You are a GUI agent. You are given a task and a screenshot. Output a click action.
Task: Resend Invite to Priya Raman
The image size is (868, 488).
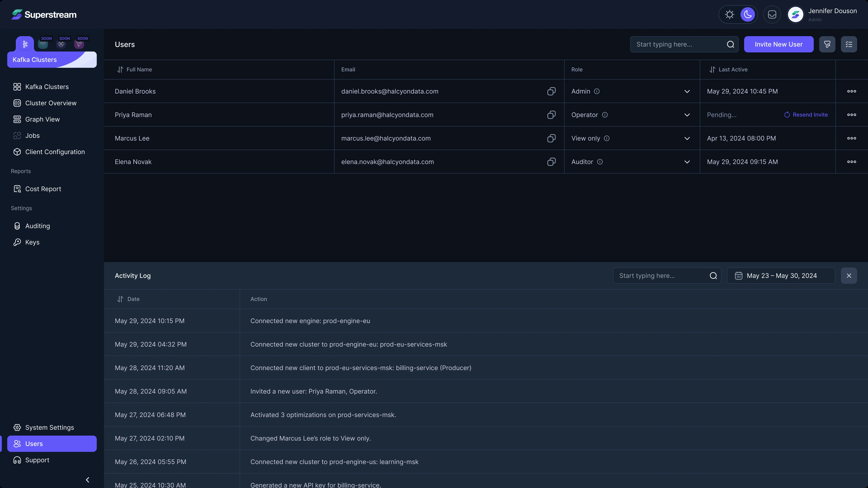tap(806, 115)
